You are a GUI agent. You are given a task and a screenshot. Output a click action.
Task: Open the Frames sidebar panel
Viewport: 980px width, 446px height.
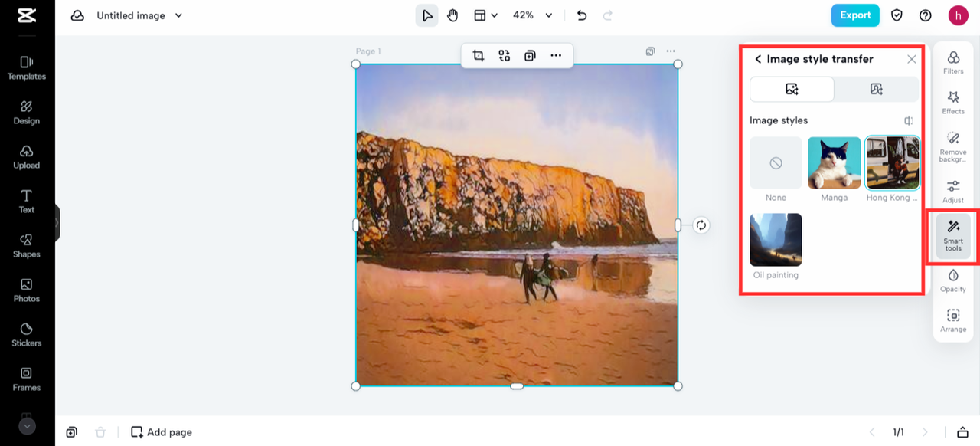tap(27, 379)
